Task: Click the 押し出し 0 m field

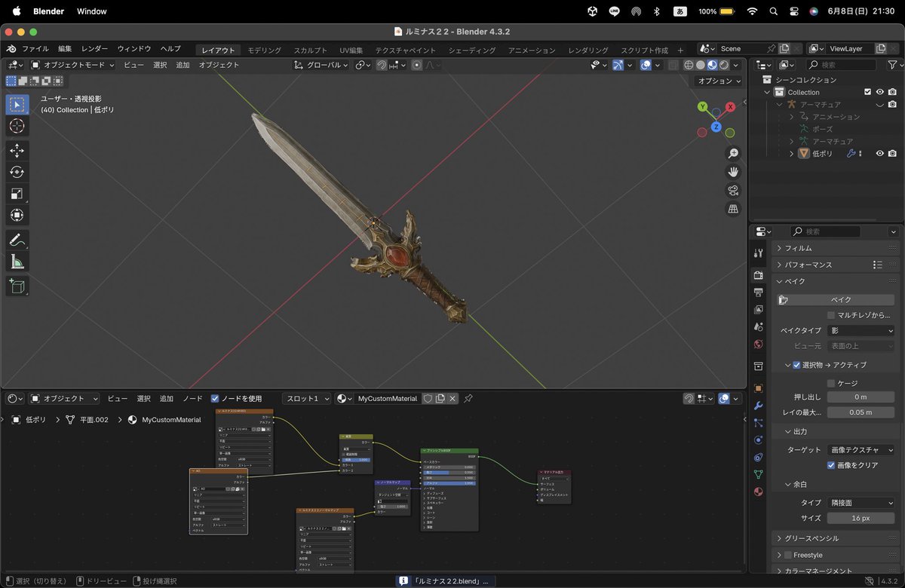Action: click(861, 397)
